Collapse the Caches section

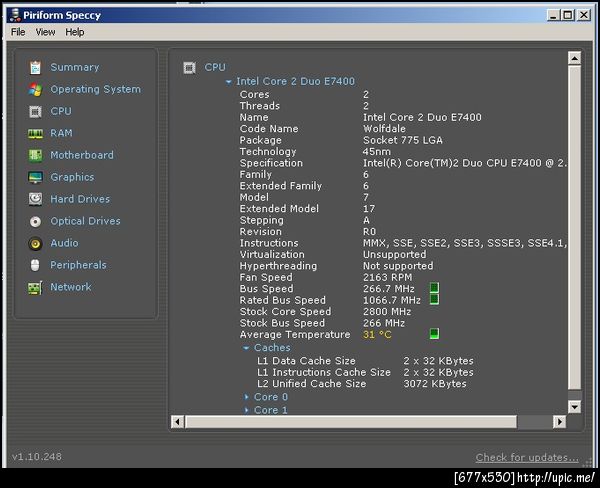tap(246, 348)
